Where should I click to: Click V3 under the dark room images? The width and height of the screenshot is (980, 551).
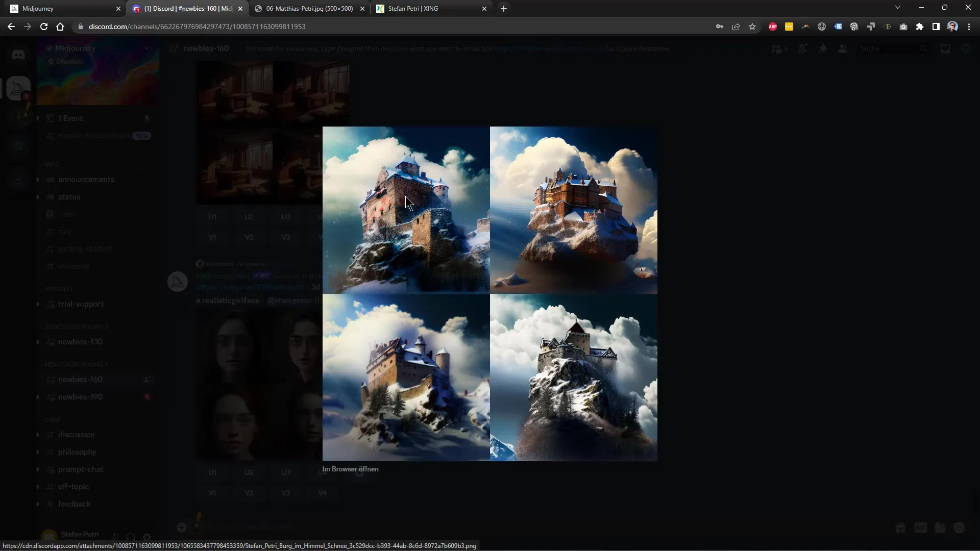[x=286, y=237]
